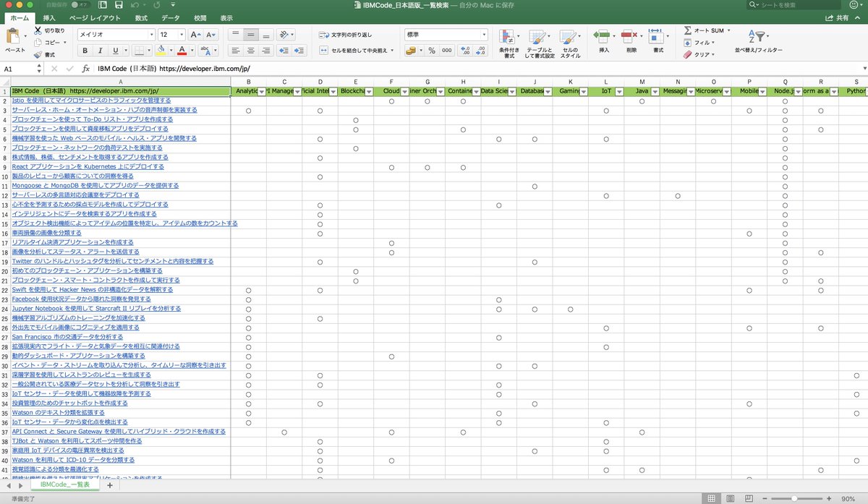Click the decrease indent icon

(x=284, y=51)
